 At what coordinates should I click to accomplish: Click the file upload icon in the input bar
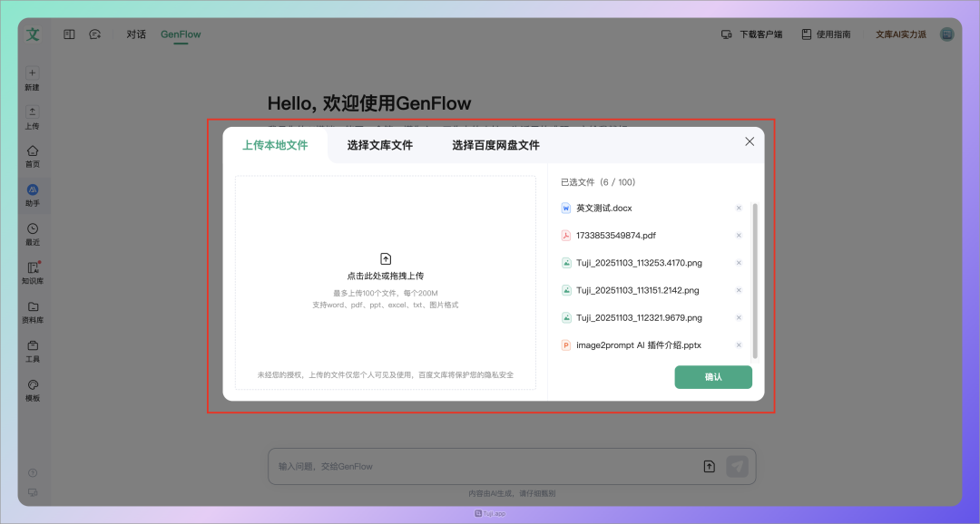(709, 465)
